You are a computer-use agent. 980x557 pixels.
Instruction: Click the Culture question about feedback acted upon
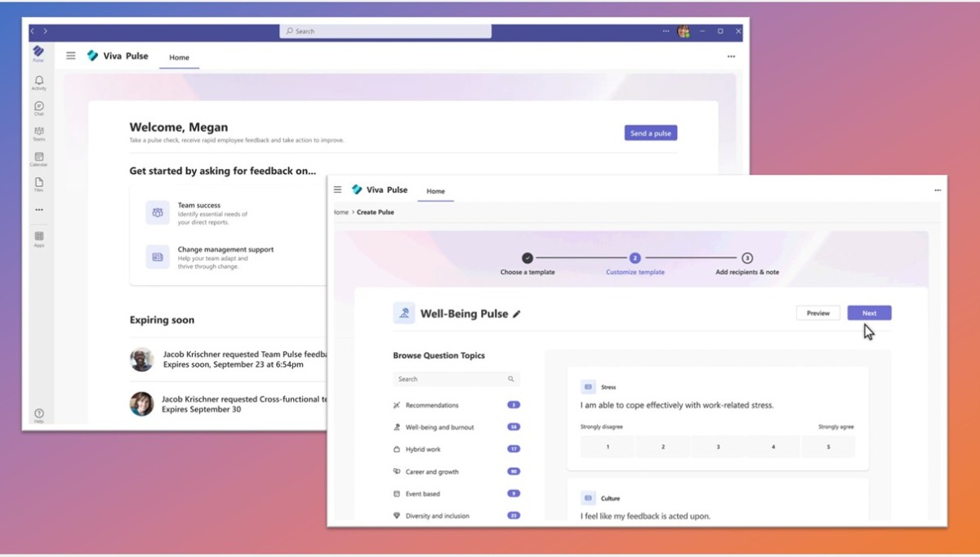click(646, 516)
